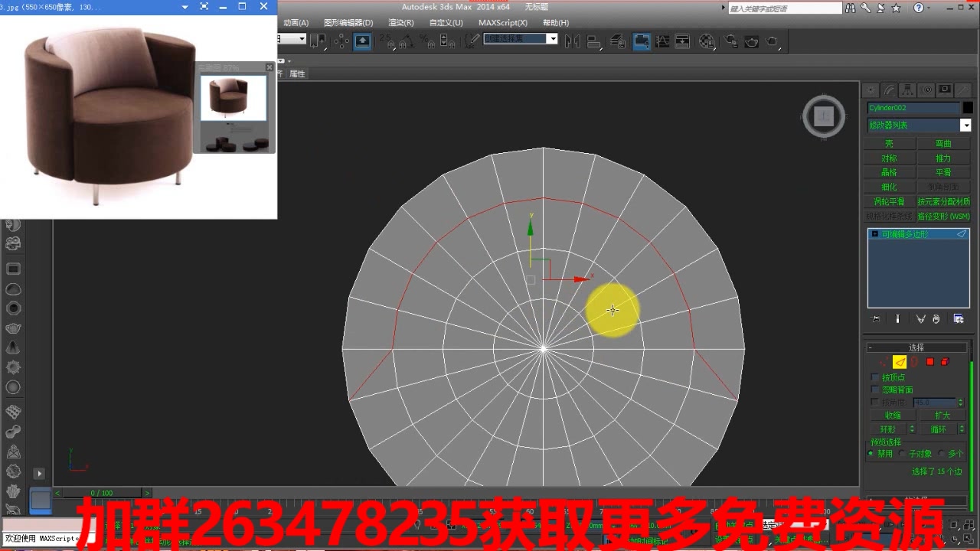Check the 忽略背面 option
The height and width of the screenshot is (551, 980).
pos(874,389)
